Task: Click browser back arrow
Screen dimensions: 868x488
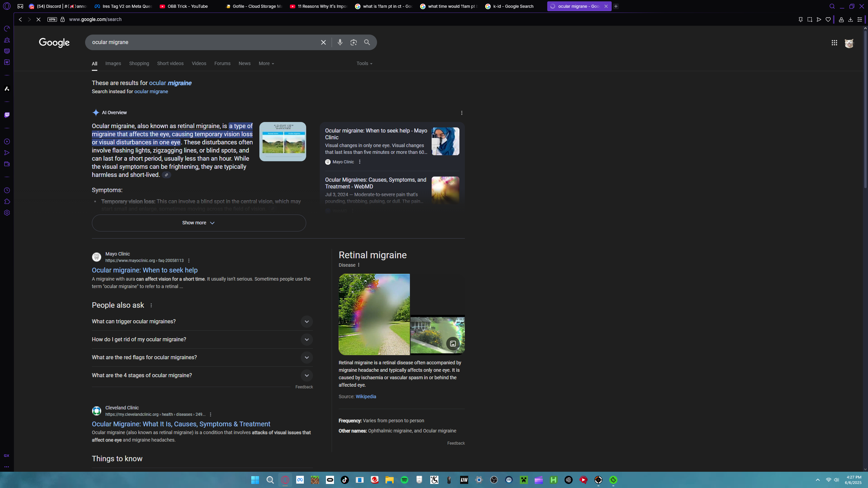Action: click(x=20, y=20)
